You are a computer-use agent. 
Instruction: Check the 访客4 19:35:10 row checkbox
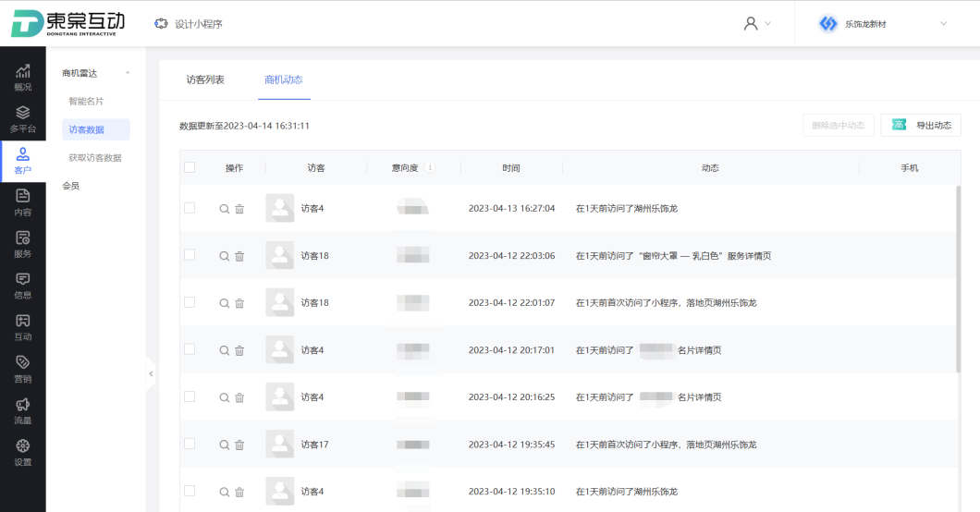(x=190, y=491)
